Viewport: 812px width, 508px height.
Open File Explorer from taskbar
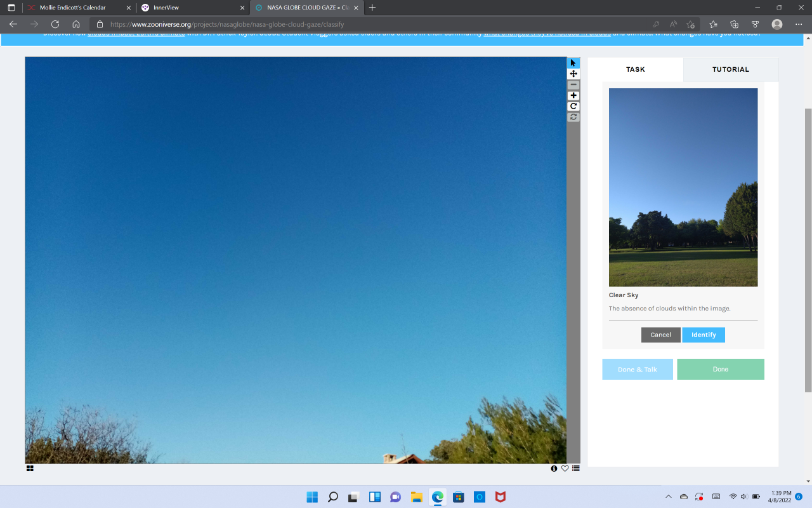(x=417, y=497)
